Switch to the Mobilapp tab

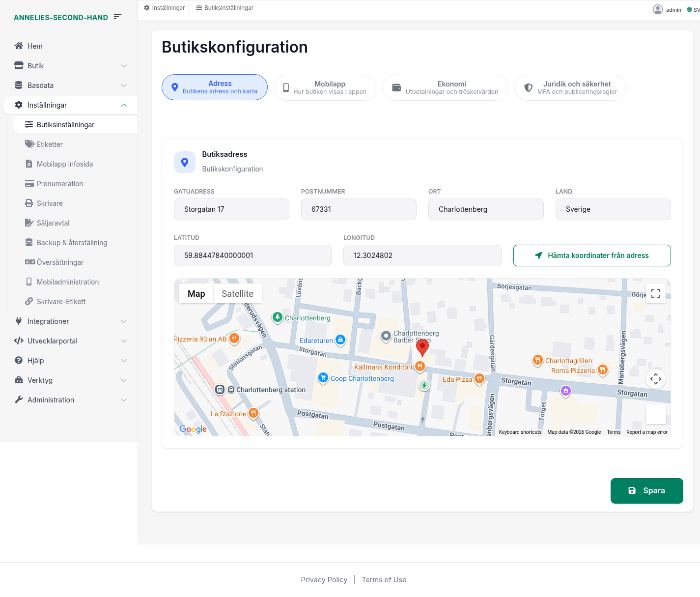tap(325, 87)
